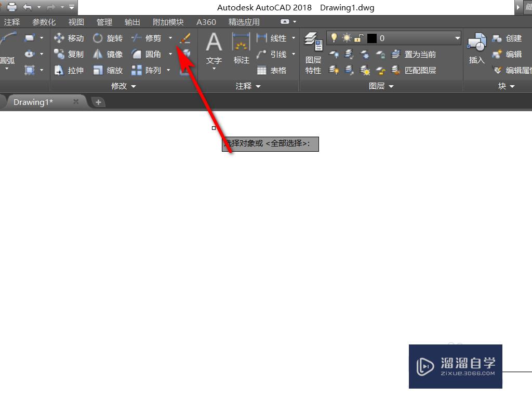Click the 匹配图层 (Match Layer) button
The width and height of the screenshot is (532, 399).
(x=420, y=70)
